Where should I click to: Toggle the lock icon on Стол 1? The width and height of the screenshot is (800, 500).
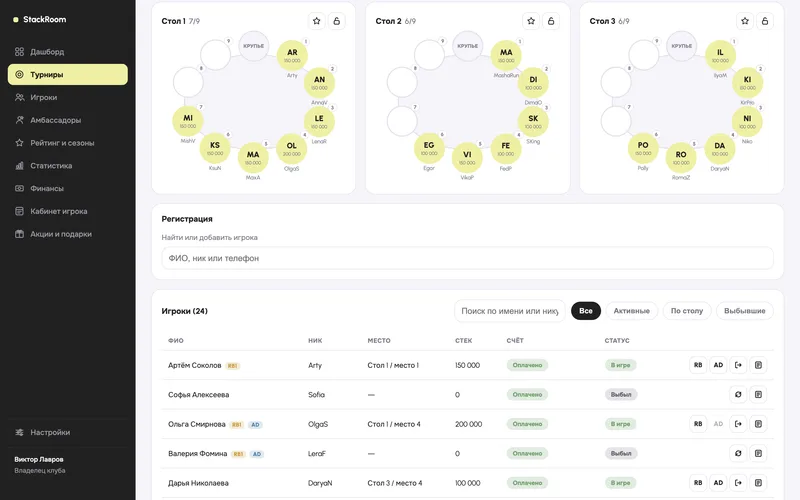pos(337,21)
